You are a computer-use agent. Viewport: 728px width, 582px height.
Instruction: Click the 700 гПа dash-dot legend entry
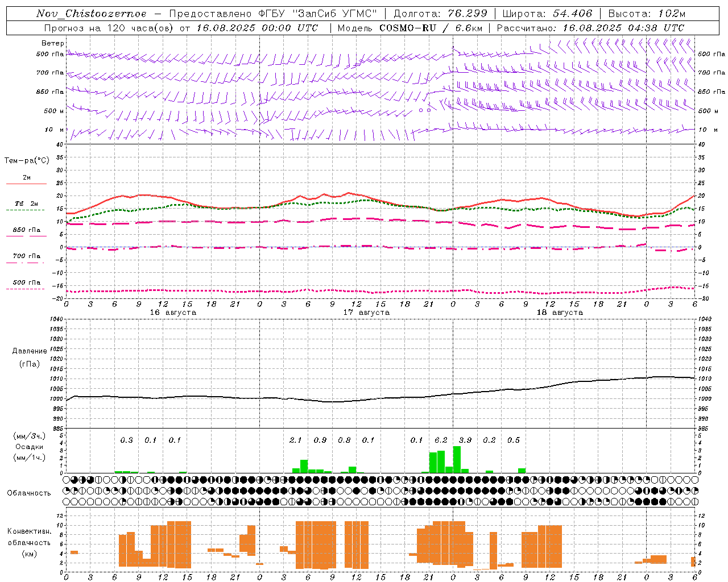click(x=26, y=256)
